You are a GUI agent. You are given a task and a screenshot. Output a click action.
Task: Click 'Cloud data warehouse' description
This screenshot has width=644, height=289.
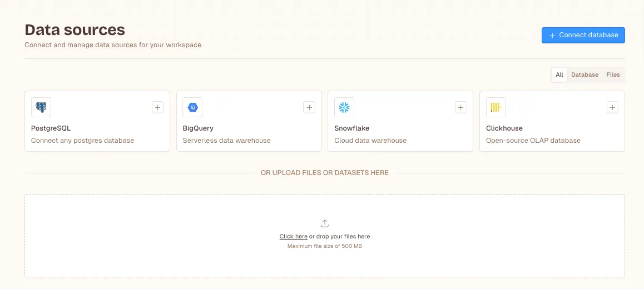coord(370,141)
